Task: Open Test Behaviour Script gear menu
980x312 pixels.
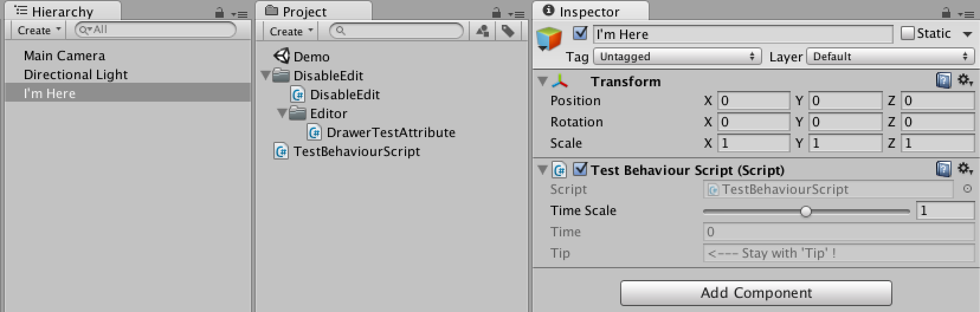Action: coord(965,170)
